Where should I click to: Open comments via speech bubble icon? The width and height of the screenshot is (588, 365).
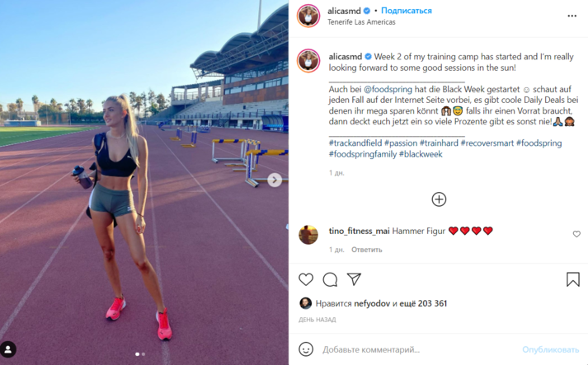[x=330, y=279]
